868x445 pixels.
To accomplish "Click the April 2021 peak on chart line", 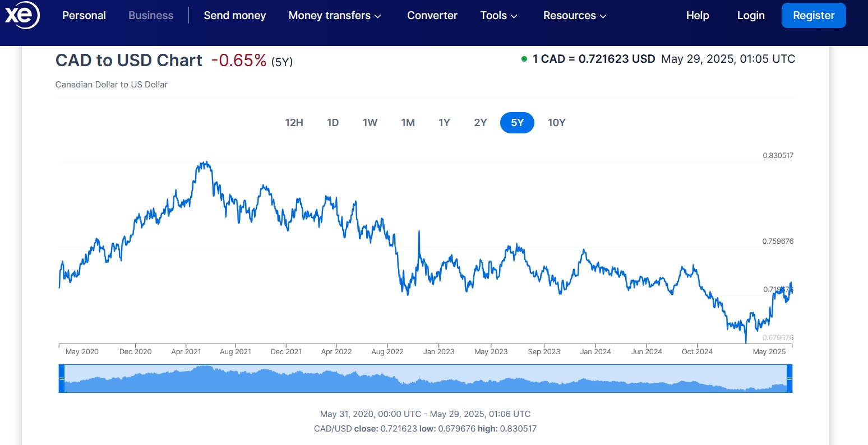I will [x=206, y=163].
